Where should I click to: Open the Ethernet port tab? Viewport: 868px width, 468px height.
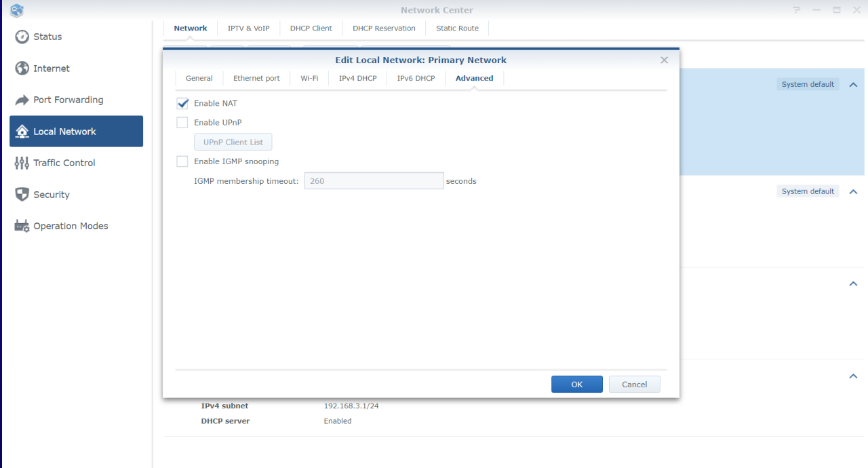coord(256,78)
